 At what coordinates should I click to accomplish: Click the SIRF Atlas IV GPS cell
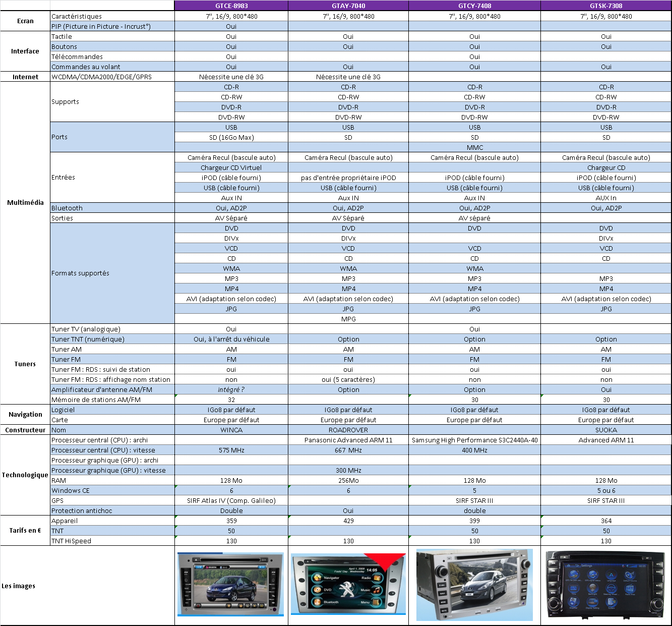(x=231, y=500)
